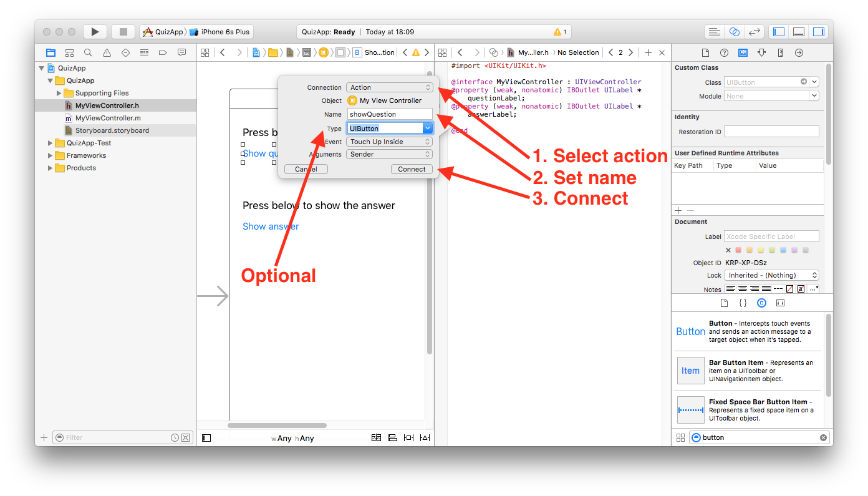Open the Project navigator folder icon

point(51,52)
